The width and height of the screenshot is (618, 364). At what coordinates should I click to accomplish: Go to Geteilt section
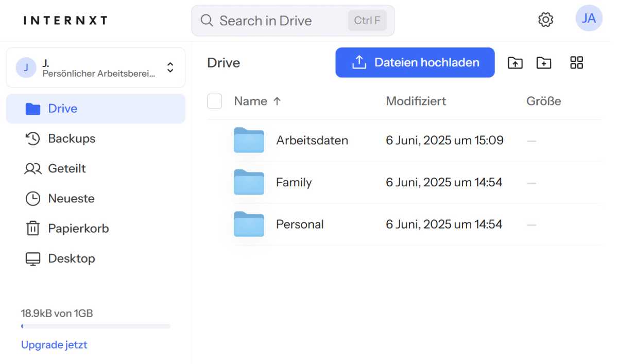coord(66,168)
